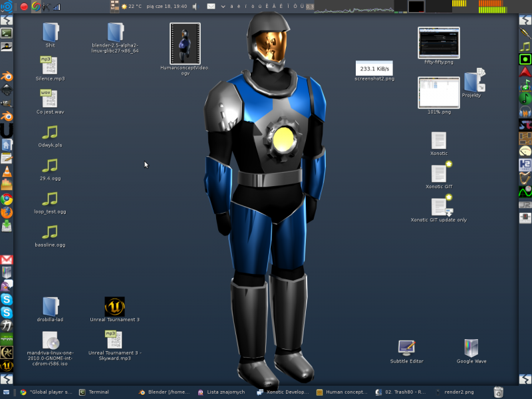The width and height of the screenshot is (532, 399).
Task: Expand the character palette dropdown arrow
Action: point(223,7)
